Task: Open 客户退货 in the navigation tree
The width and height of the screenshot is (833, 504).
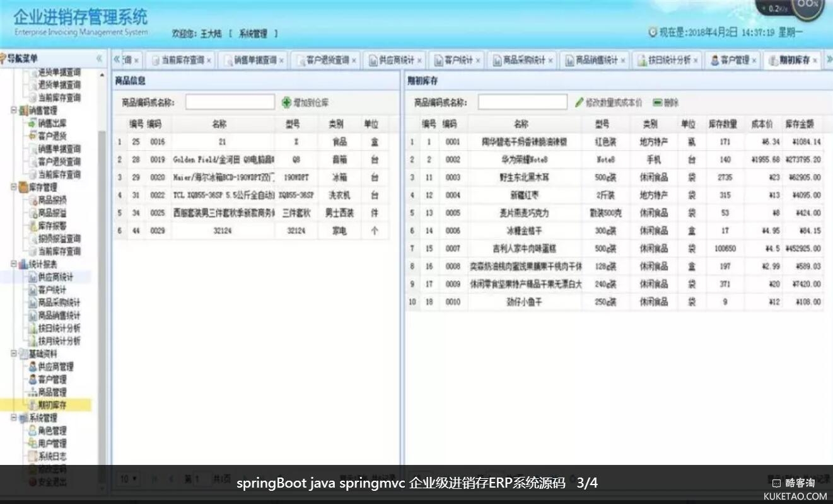Action: 51,135
